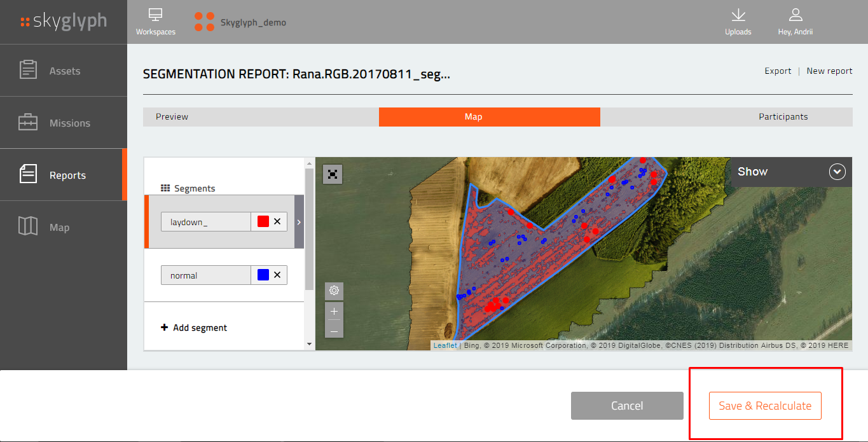Click the Export link
Screen dimensions: 868x442
coord(778,71)
